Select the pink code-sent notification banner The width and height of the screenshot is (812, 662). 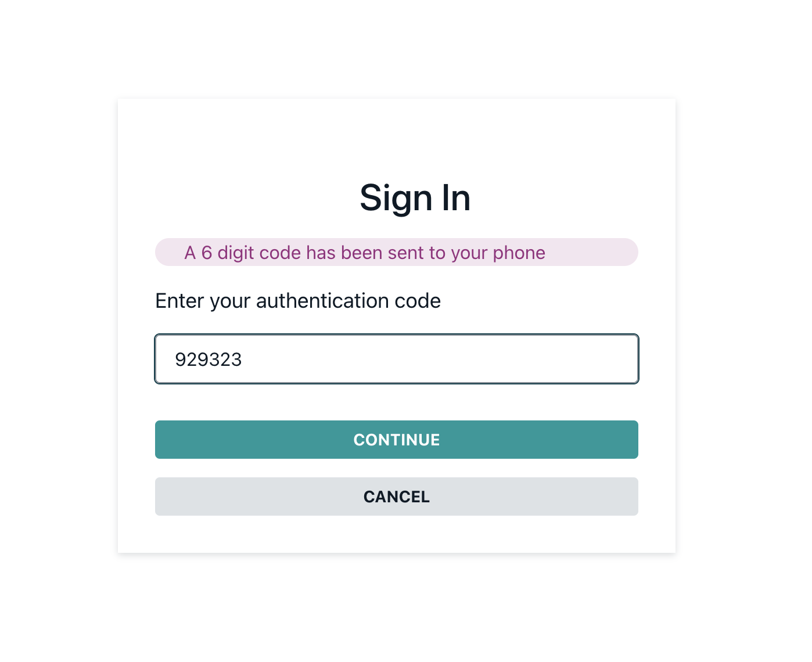point(396,252)
